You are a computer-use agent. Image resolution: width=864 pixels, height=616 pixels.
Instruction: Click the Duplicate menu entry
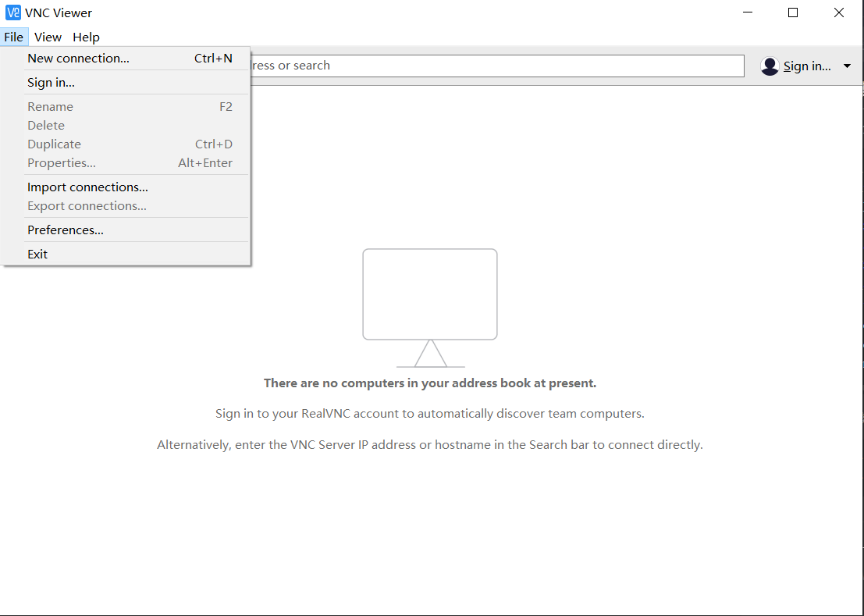click(54, 144)
